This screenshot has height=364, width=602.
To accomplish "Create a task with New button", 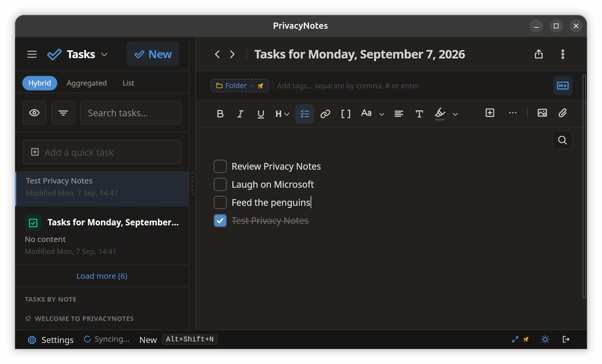I will pyautogui.click(x=153, y=54).
